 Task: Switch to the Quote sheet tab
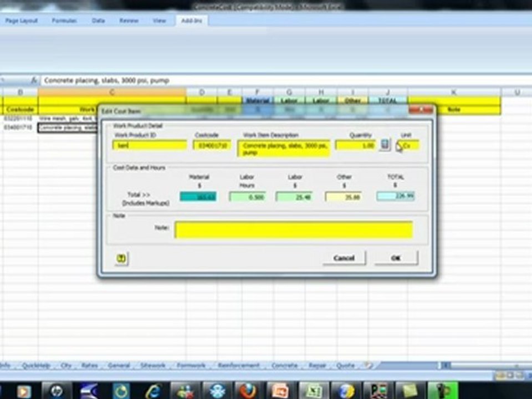pyautogui.click(x=345, y=365)
